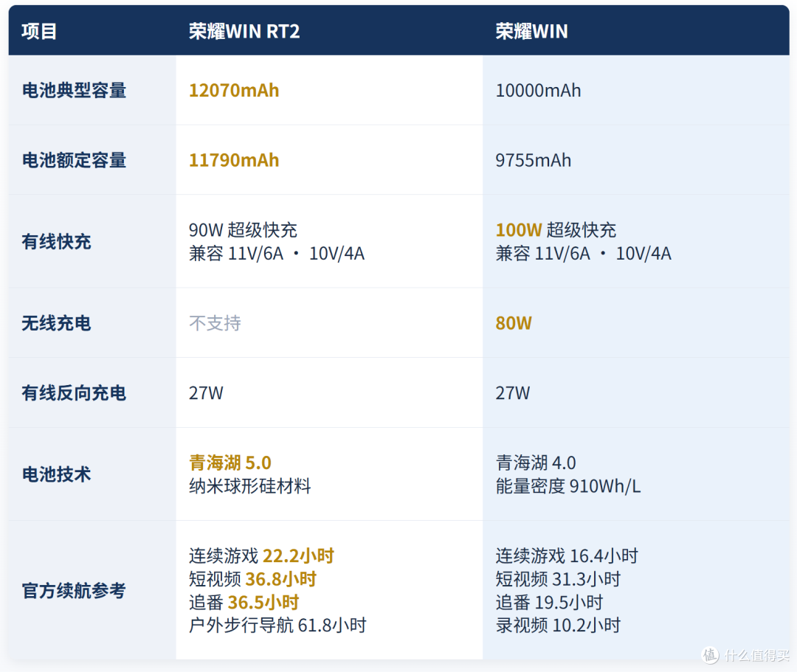Click the 有线反向充电 row label
797x672 pixels.
[x=75, y=392]
